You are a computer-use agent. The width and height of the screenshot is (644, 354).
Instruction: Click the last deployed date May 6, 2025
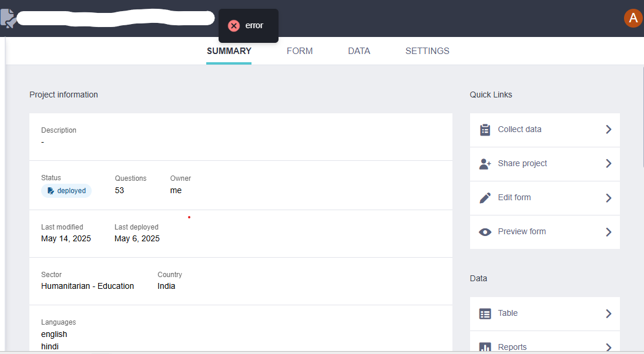pyautogui.click(x=137, y=239)
